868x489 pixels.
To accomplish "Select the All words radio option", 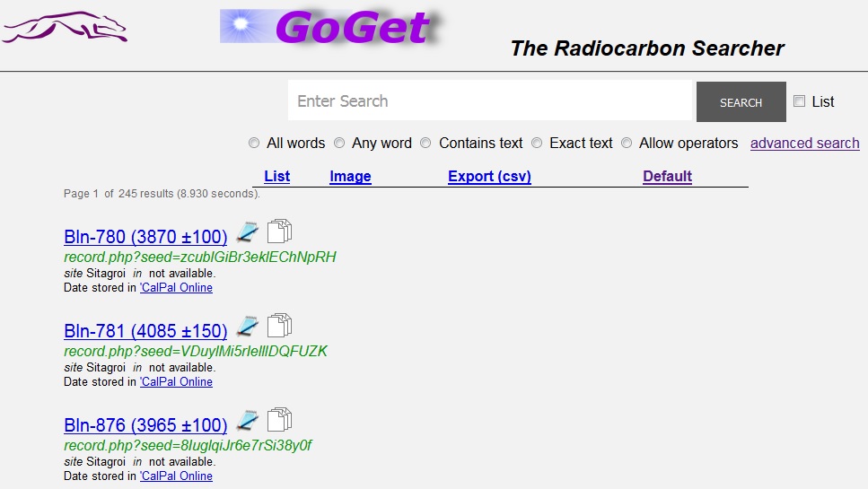I will coord(254,144).
